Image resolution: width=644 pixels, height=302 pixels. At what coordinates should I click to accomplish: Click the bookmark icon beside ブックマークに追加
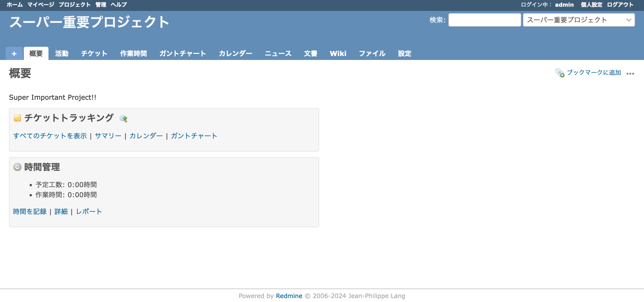coord(559,73)
